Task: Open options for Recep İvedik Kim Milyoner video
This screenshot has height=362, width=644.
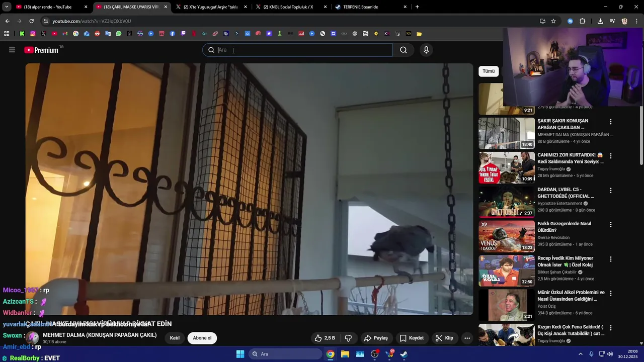Action: pyautogui.click(x=611, y=259)
